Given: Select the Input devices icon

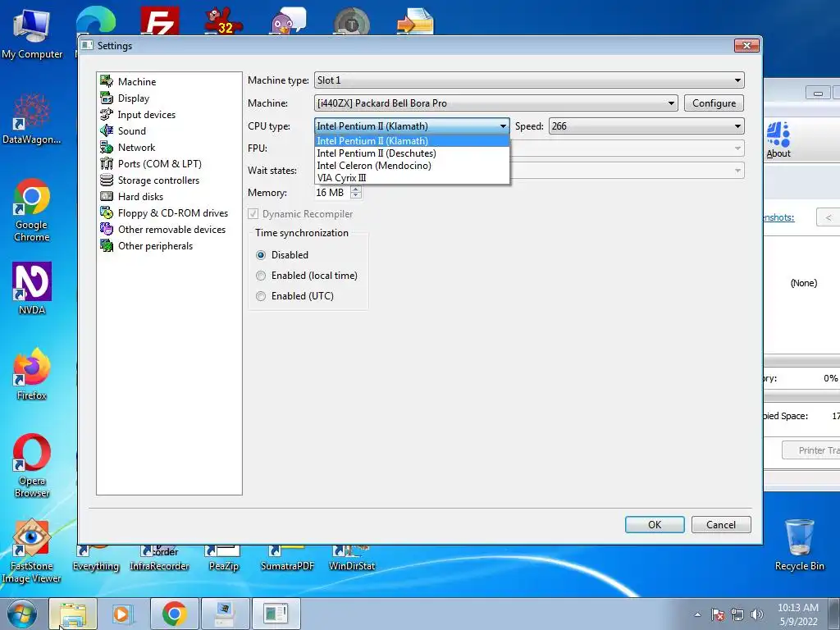Looking at the screenshot, I should point(107,114).
